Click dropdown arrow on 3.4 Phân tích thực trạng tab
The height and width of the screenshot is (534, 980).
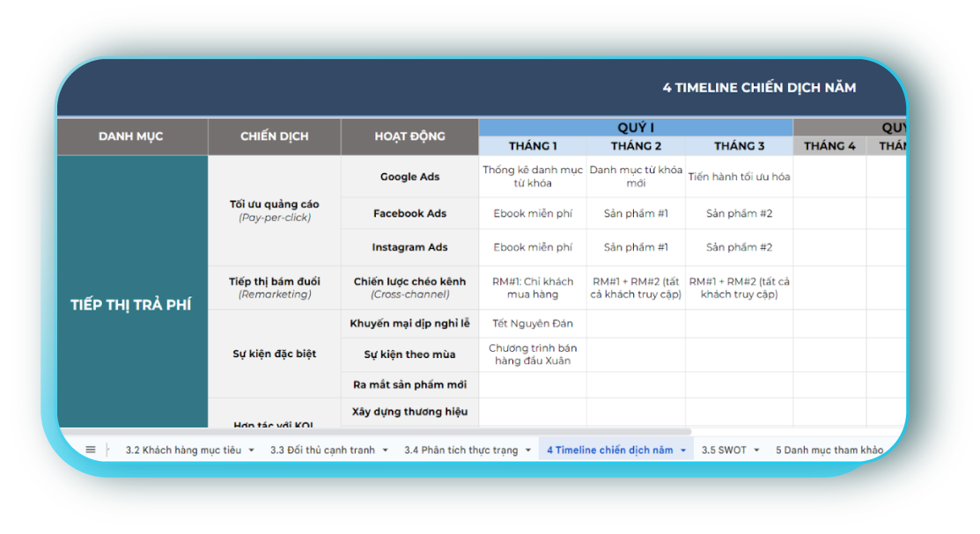[528, 450]
